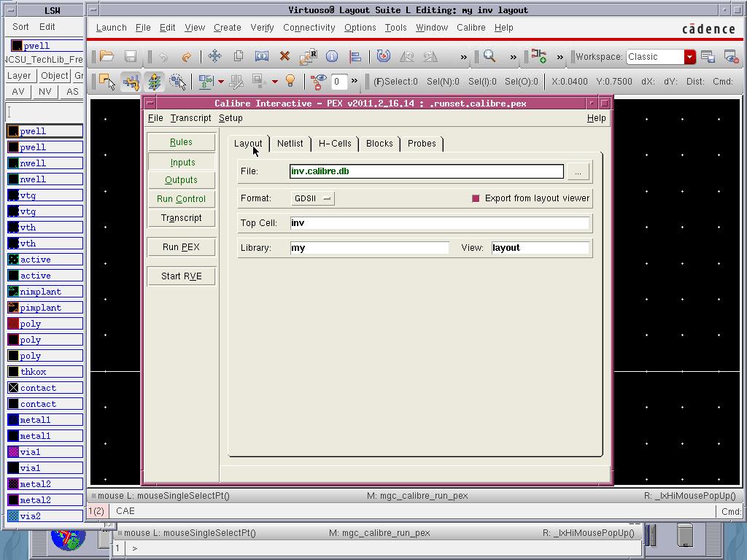Screen dimensions: 747x560
Task: Select the Stretch tool icon
Action: (x=262, y=56)
